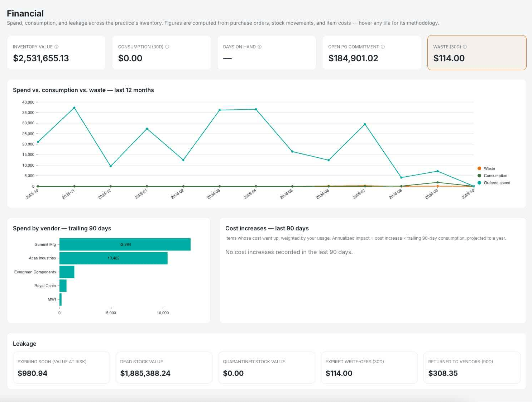Click the 10,000 axis label in vendor chart

[x=163, y=313]
